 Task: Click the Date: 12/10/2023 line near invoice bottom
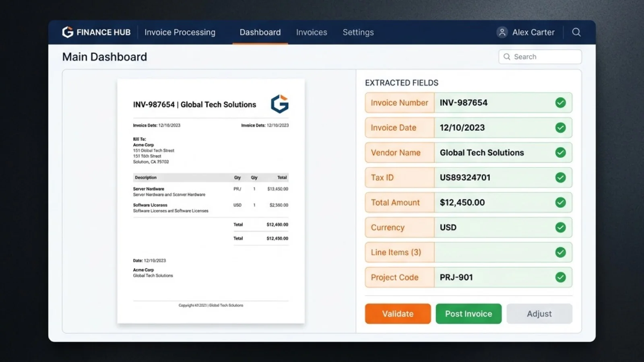149,261
